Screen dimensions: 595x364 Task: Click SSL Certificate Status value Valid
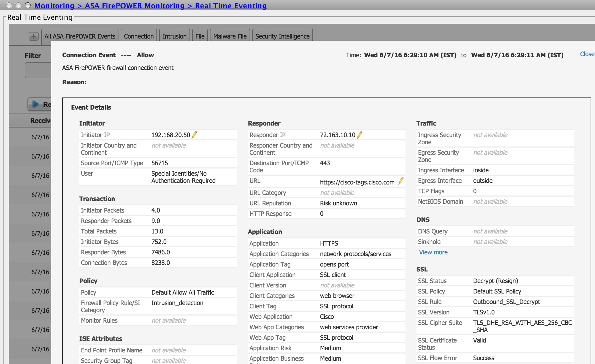[480, 340]
